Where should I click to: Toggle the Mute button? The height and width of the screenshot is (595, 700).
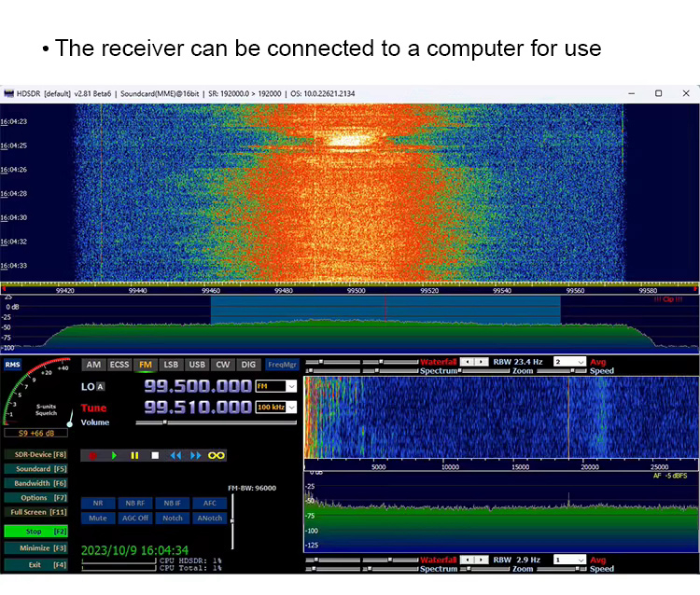point(98,518)
